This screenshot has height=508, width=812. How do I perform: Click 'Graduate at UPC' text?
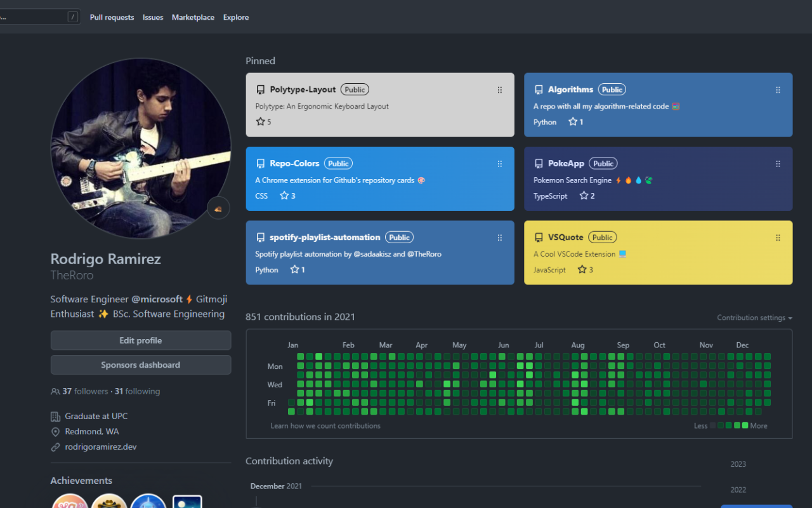96,417
